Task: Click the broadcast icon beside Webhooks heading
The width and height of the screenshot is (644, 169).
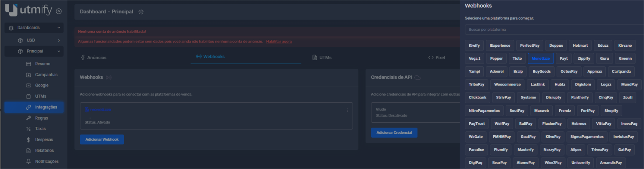Action: point(109,77)
